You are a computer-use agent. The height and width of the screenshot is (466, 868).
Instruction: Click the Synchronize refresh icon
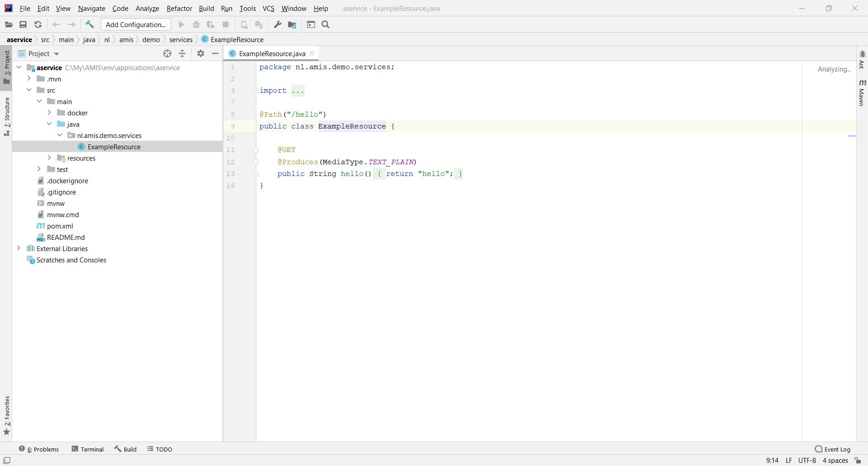pos(38,24)
